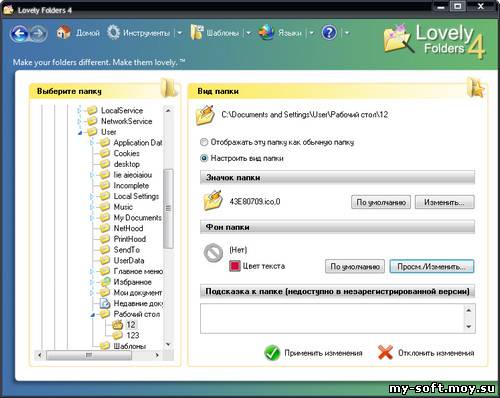Click the tree scroll-down arrow
This screenshot has width=500, height=398.
168,344
